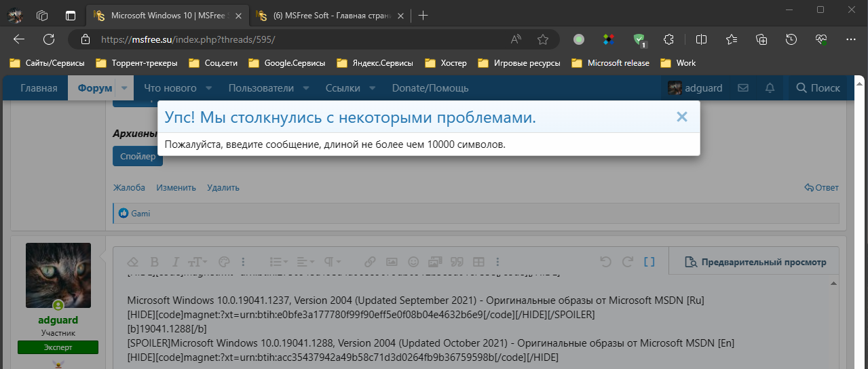Expand the paragraph format dropdown

coord(332,262)
